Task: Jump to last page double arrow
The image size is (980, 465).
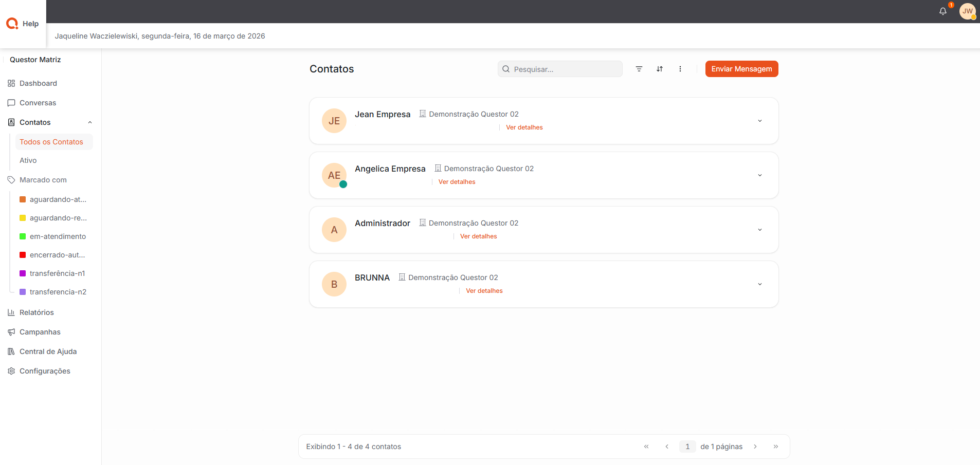Action: tap(776, 447)
